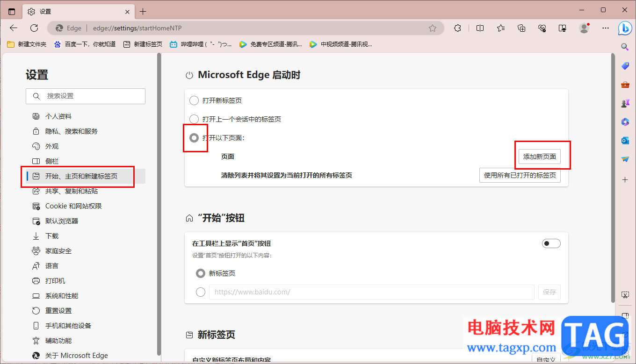This screenshot has height=364, width=636.
Task: Open the Games chess sidebar icon
Action: (x=625, y=103)
